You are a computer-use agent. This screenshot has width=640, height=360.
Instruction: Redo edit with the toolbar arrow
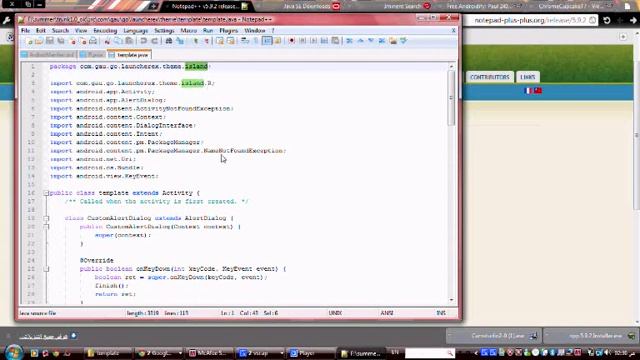pos(154,41)
